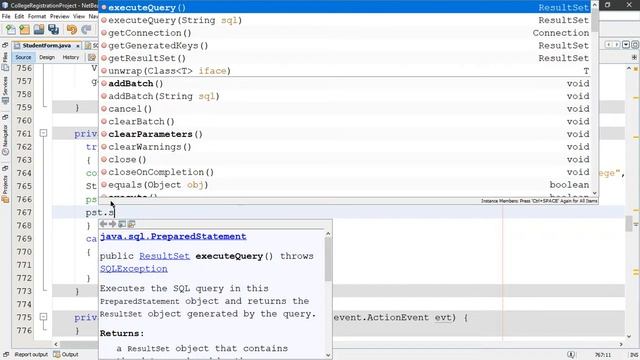Choose getConnection() completion
The image size is (640, 360).
coord(345,33)
